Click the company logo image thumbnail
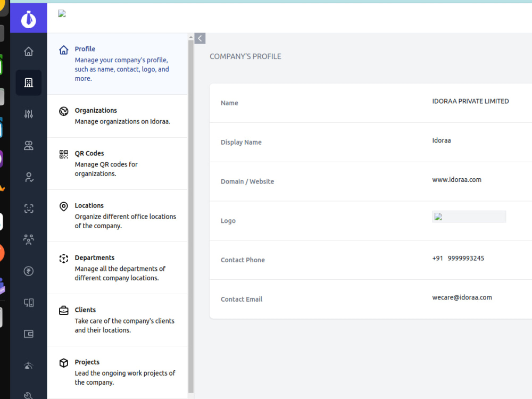Viewport: 532px width, 399px height. (x=469, y=217)
